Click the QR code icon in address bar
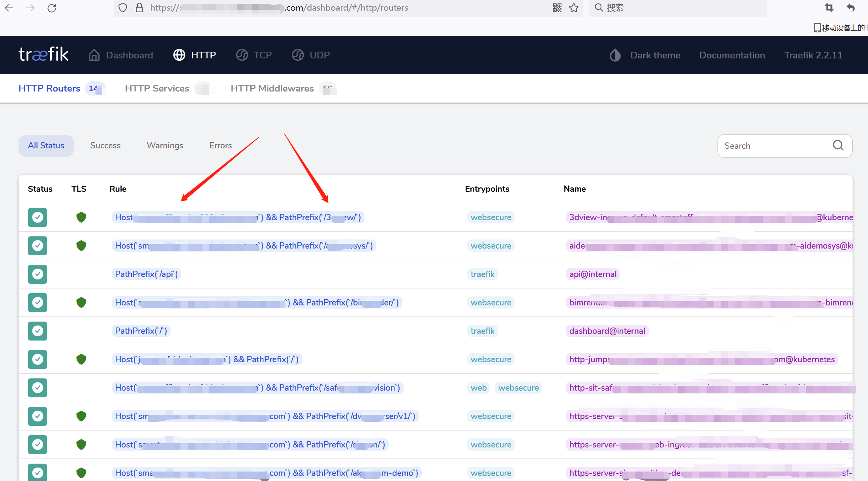 557,8
